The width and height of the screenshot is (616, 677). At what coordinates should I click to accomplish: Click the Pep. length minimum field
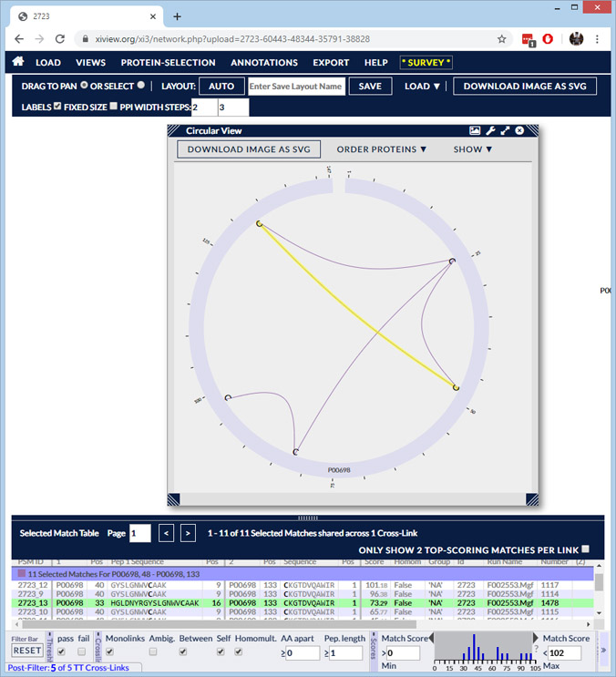click(345, 653)
